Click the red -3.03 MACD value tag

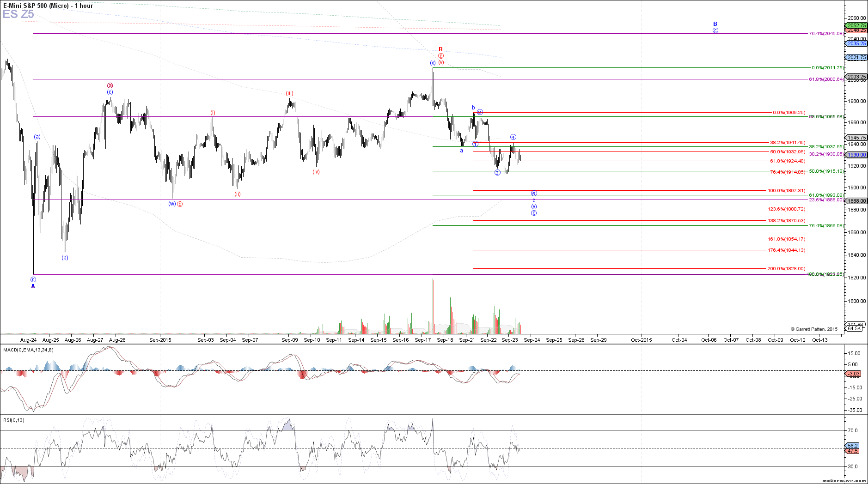tap(854, 374)
